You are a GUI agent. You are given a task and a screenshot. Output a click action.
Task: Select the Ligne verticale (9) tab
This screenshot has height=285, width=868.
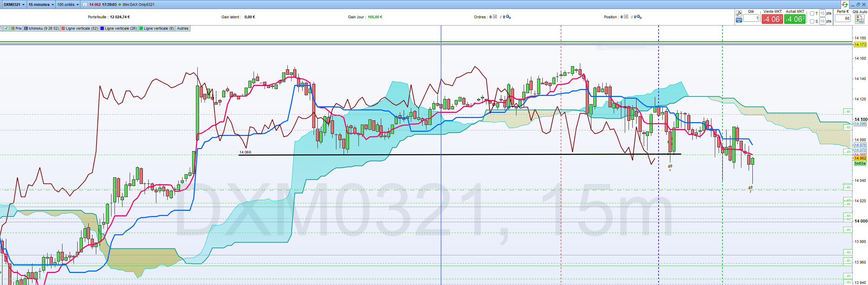(x=157, y=28)
